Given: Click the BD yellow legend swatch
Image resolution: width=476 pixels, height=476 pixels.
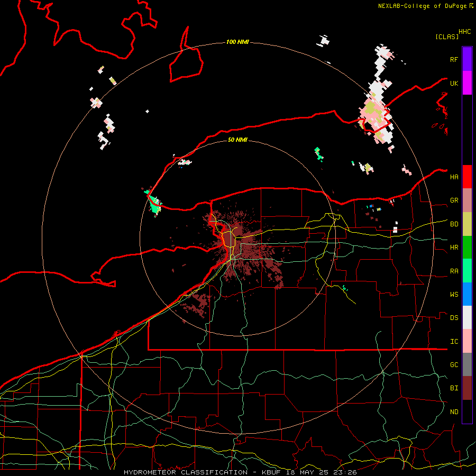Looking at the screenshot, I should pyautogui.click(x=467, y=224).
